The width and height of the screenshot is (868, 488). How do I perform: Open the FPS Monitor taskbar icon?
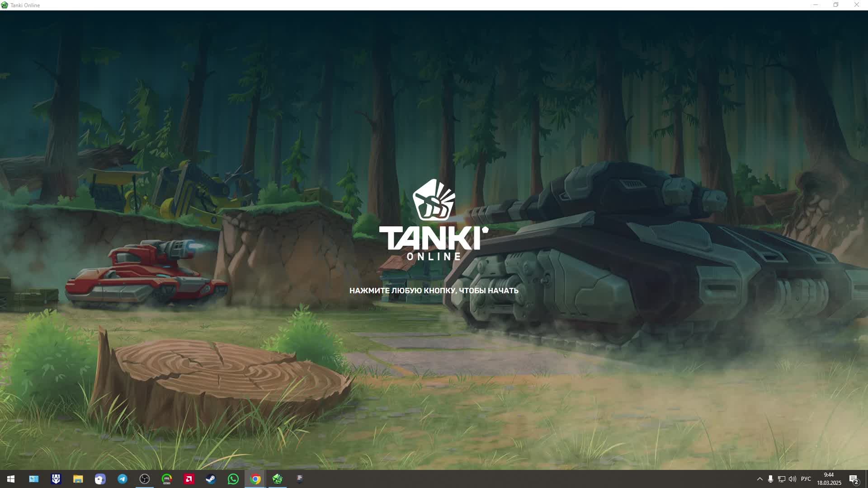[x=167, y=479]
